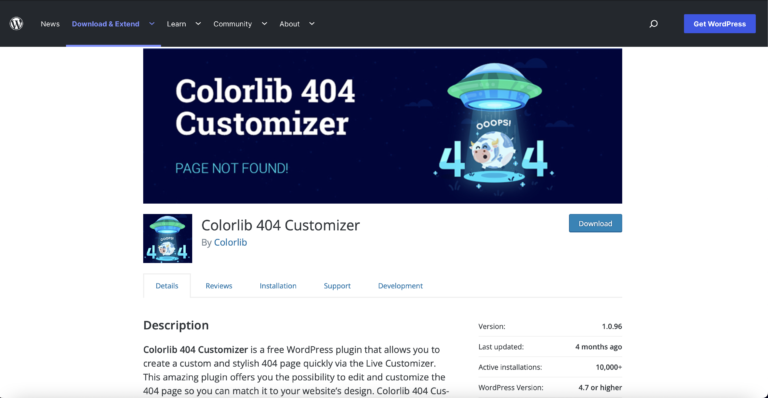Open the About menu item
The width and height of the screenshot is (768, 398).
289,23
